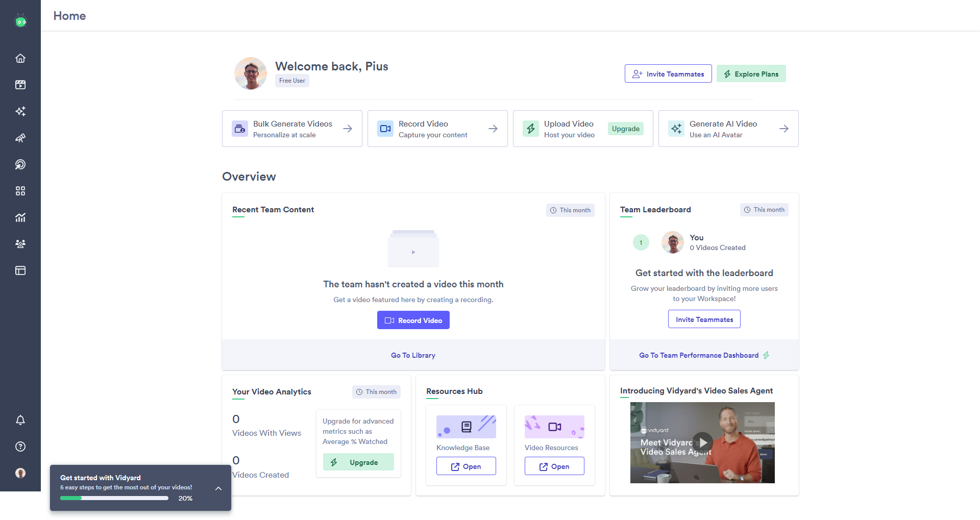Screen dimensions: 980x520
Task: Open the video library sidebar icon
Action: pyautogui.click(x=20, y=85)
